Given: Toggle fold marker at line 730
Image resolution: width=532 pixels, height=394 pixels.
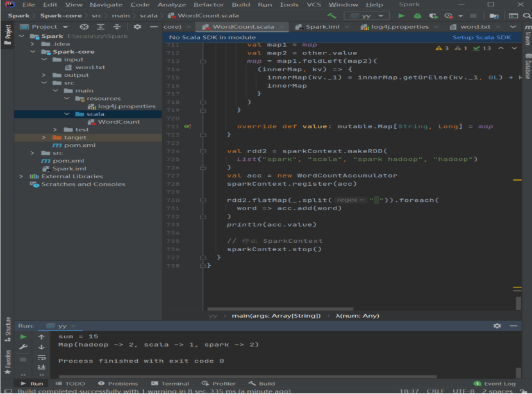Looking at the screenshot, I should click(x=203, y=201).
